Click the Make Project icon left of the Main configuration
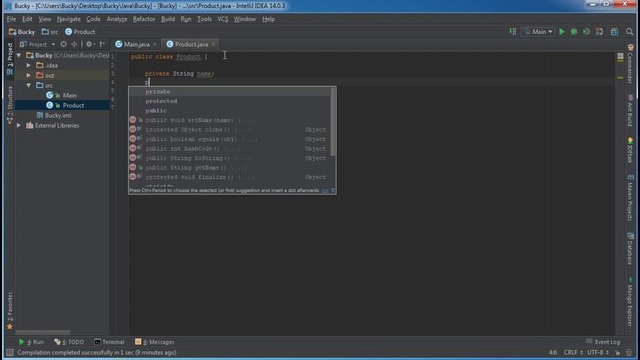 click(513, 31)
